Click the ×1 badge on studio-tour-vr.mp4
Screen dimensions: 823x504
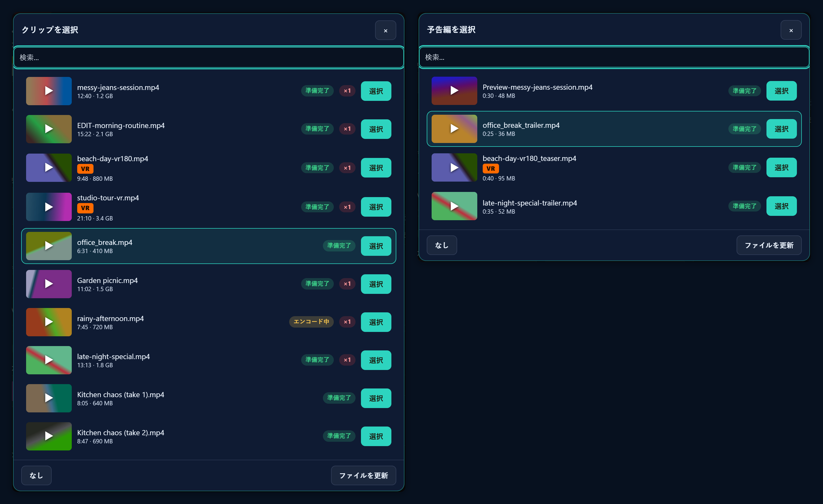(x=347, y=207)
